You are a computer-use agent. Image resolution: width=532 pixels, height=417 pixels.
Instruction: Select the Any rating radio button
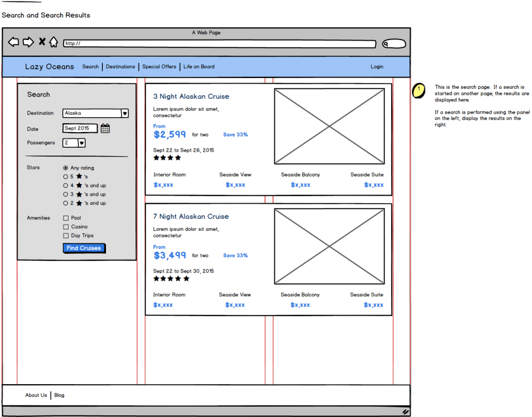tap(65, 168)
